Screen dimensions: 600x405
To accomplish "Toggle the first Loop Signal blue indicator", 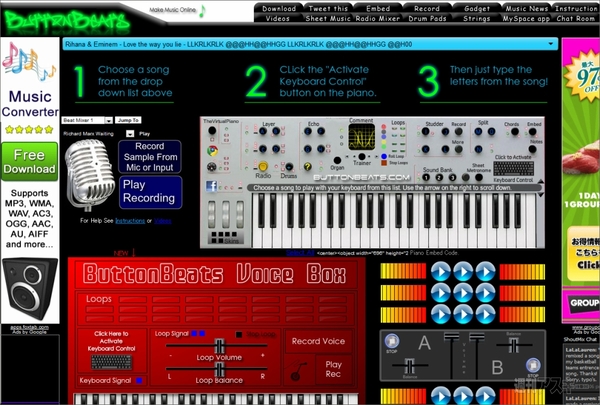I will (194, 333).
